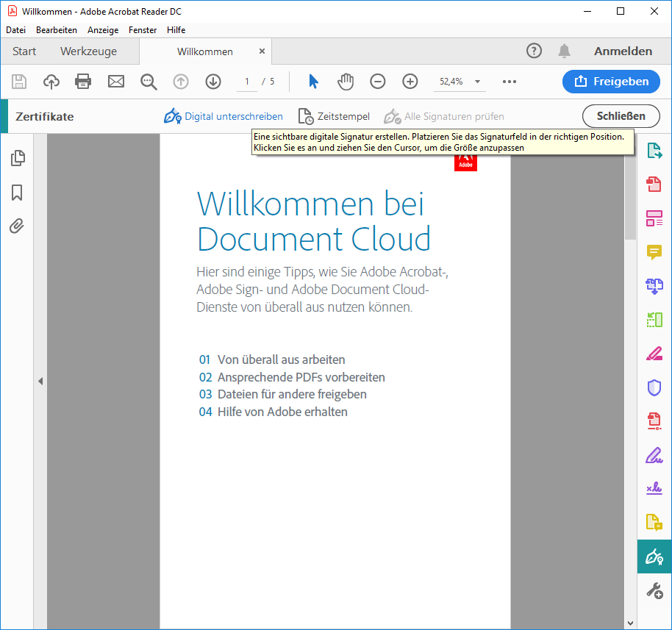Image resolution: width=672 pixels, height=630 pixels.
Task: Open the add more tools wrench icon
Action: point(654,590)
